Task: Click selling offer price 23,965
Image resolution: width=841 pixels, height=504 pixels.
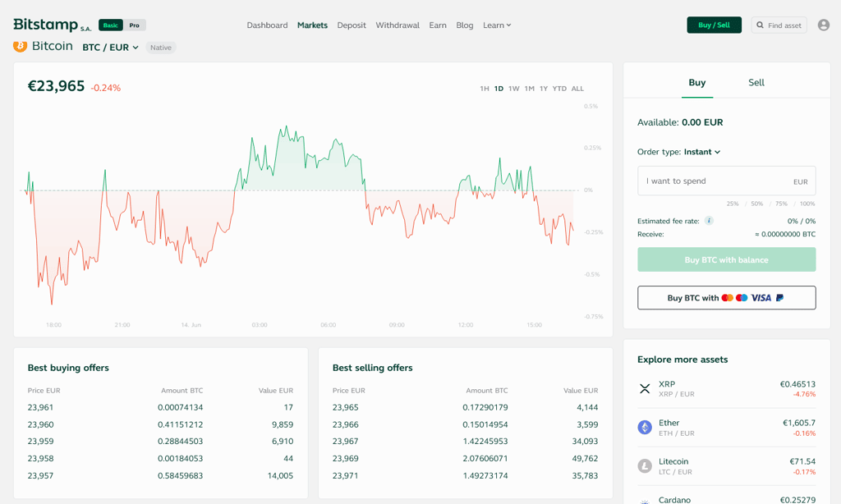Action: (x=346, y=407)
